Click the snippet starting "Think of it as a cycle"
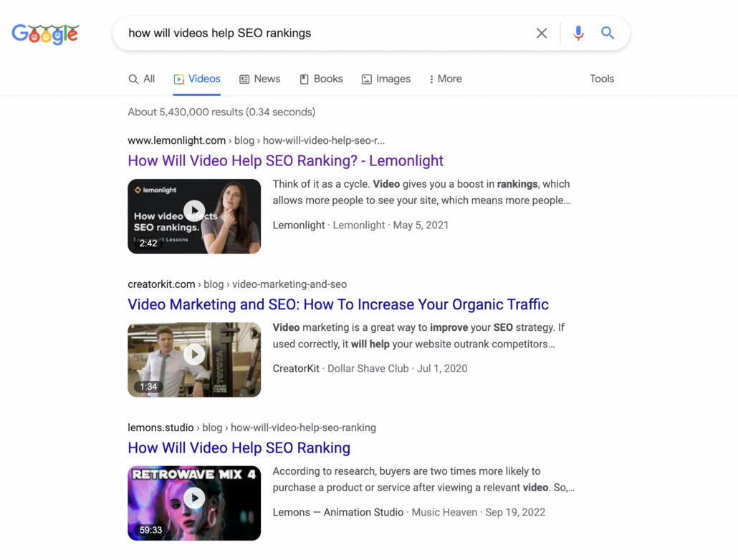 point(422,193)
